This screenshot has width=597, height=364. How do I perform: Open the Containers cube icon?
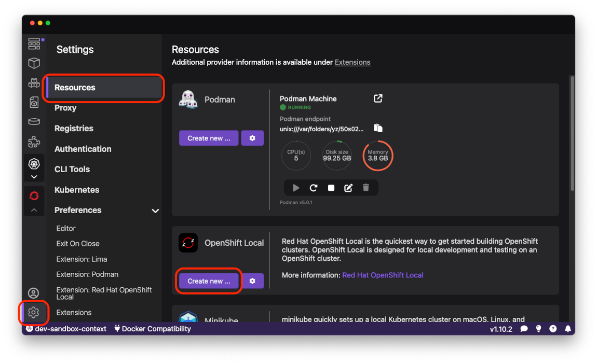[x=34, y=63]
